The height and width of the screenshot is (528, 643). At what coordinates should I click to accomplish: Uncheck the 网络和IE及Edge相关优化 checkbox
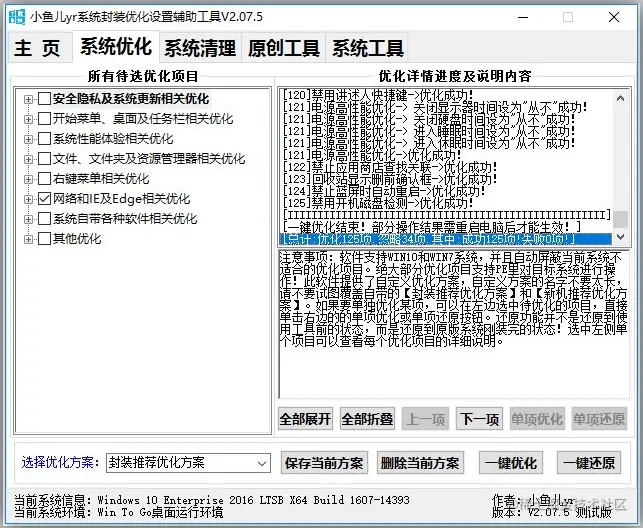(44, 198)
